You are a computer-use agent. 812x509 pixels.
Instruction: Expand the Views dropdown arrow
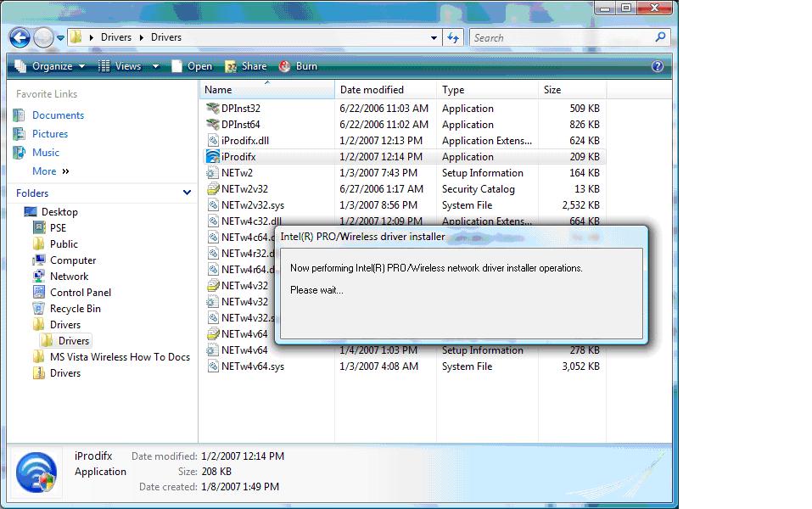[156, 66]
